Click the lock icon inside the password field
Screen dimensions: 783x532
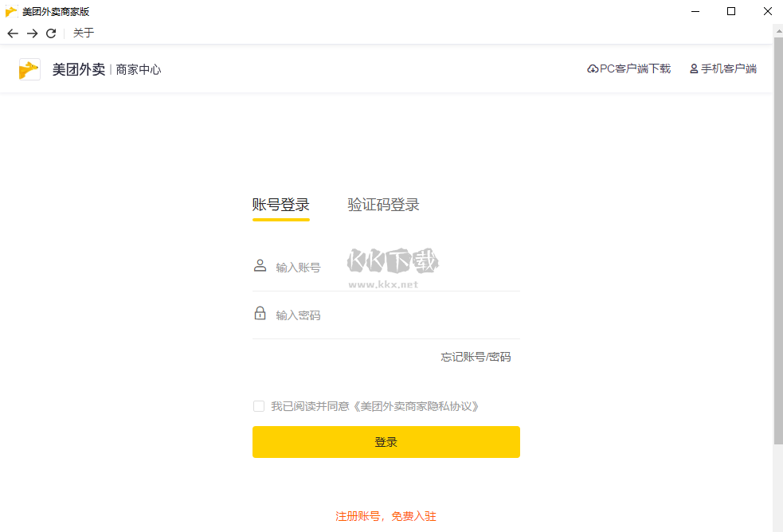[260, 313]
